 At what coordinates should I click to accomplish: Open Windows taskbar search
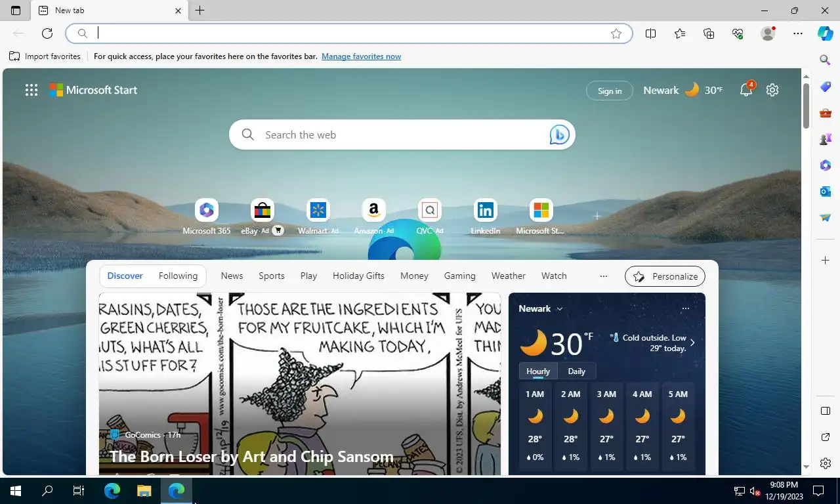coord(47,490)
